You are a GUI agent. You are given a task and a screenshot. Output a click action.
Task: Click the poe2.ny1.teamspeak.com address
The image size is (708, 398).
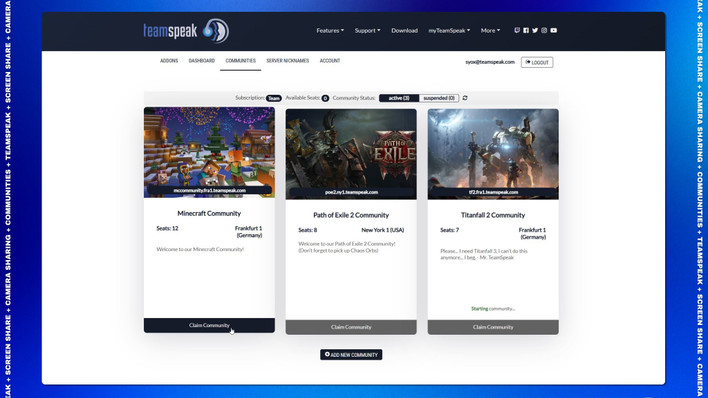pos(351,192)
